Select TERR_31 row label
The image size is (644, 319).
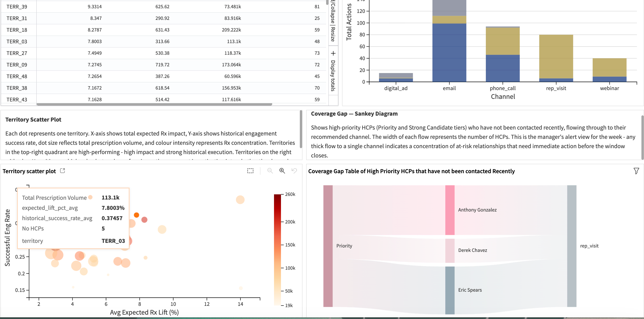[x=17, y=18]
